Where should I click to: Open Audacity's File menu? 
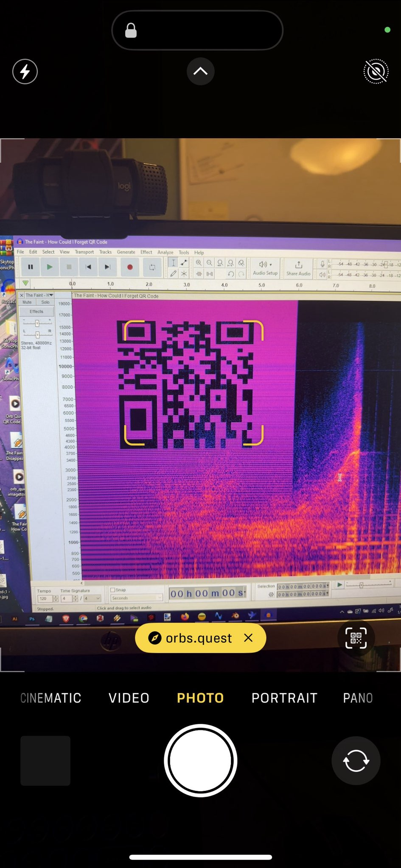(x=20, y=252)
